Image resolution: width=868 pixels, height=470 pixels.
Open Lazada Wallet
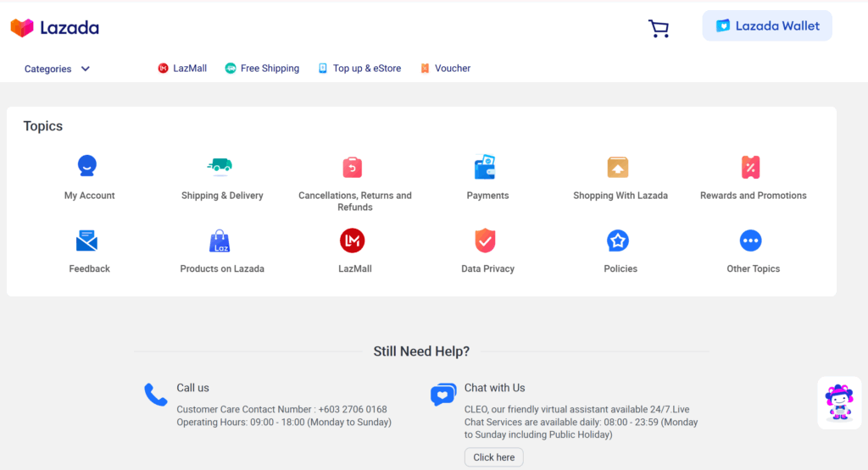[766, 25]
